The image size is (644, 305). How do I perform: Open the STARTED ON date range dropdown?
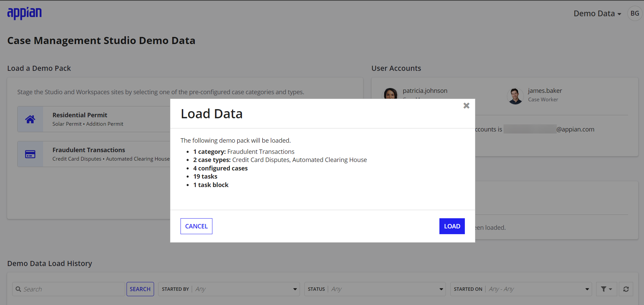pyautogui.click(x=521, y=289)
